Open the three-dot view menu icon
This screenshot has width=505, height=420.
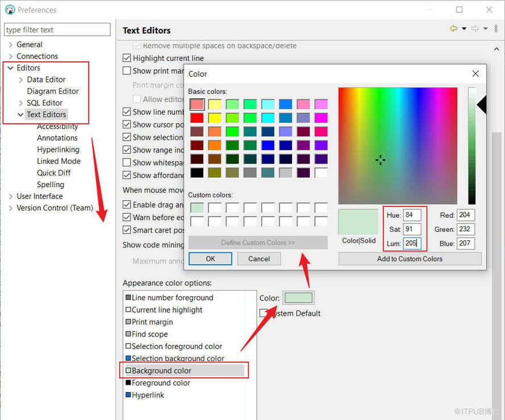pos(496,28)
